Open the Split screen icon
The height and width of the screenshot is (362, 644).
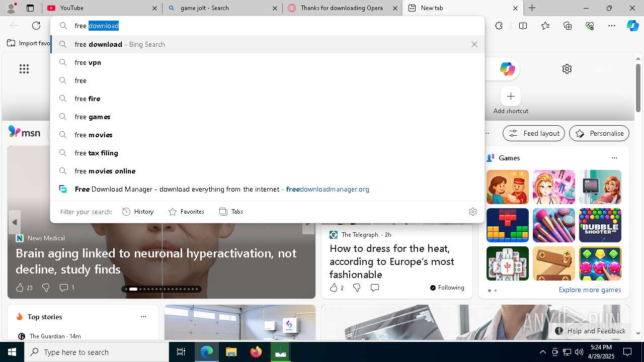523,26
